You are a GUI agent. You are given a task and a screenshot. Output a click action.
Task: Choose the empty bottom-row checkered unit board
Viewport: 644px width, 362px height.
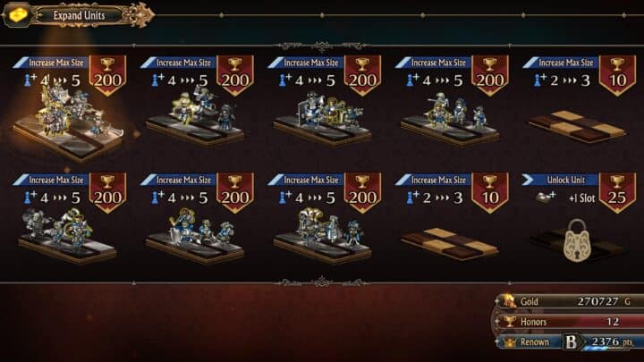(450, 244)
